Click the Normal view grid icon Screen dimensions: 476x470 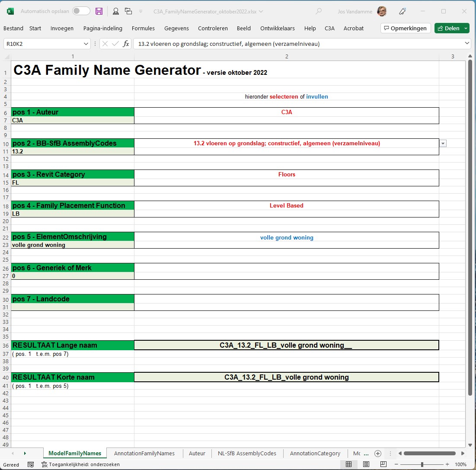coord(348,464)
